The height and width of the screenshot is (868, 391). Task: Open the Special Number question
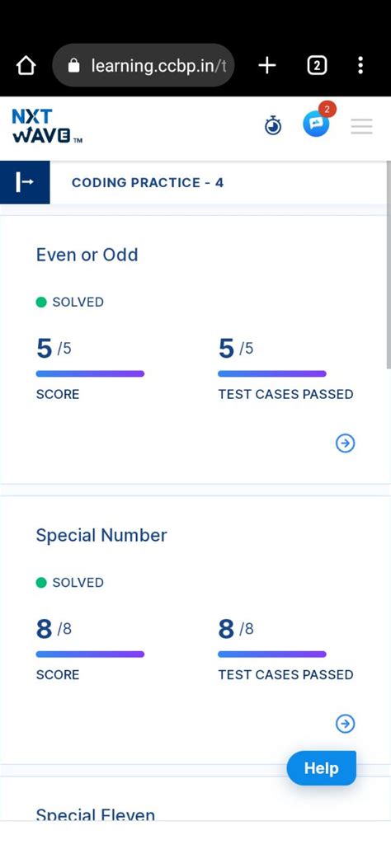pyautogui.click(x=101, y=535)
